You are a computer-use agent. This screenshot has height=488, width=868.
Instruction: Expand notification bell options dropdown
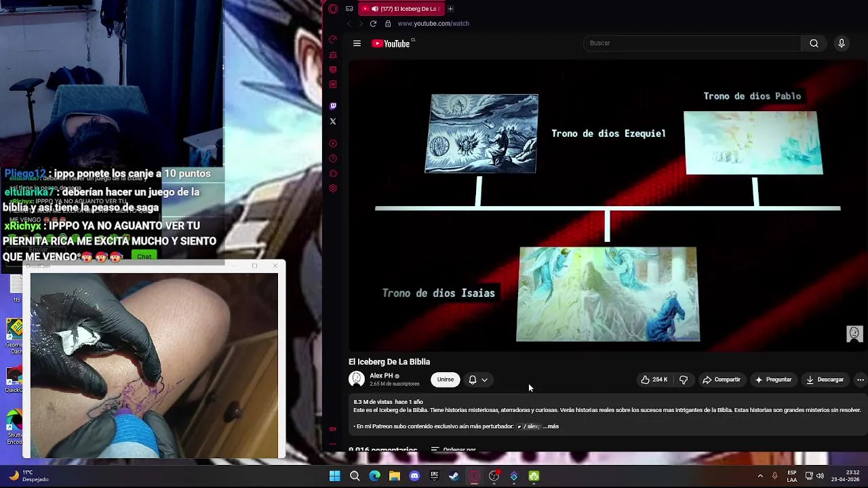click(484, 380)
